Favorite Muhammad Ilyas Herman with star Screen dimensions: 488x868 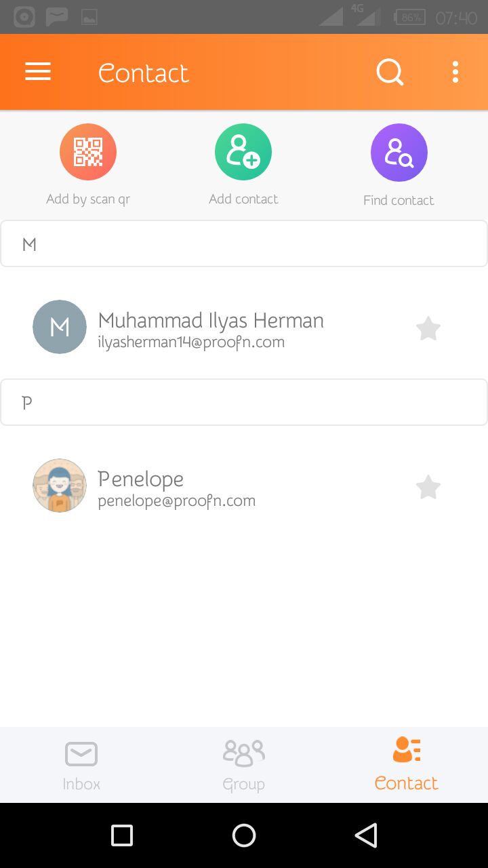[x=428, y=329]
